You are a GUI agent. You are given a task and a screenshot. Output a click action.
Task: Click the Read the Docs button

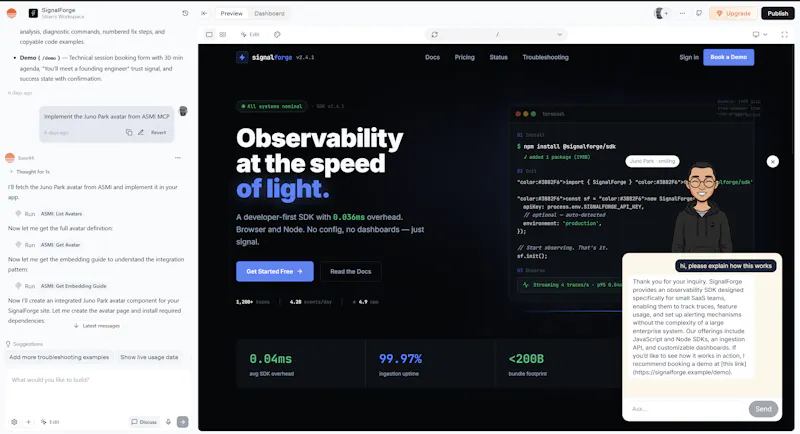click(351, 271)
